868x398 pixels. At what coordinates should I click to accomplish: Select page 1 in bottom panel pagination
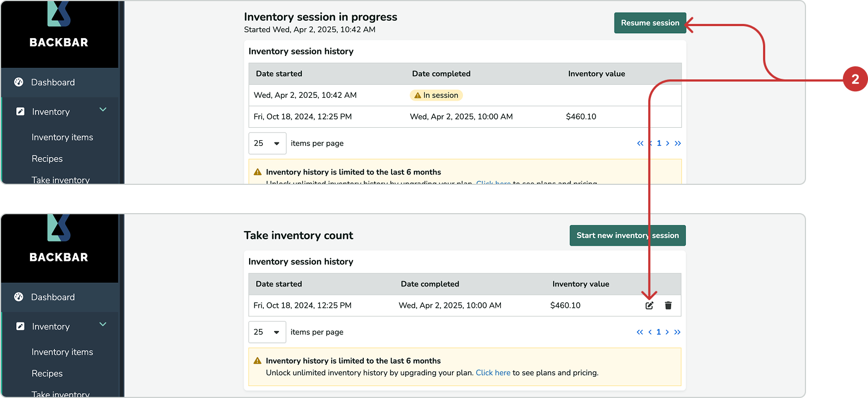(x=659, y=332)
